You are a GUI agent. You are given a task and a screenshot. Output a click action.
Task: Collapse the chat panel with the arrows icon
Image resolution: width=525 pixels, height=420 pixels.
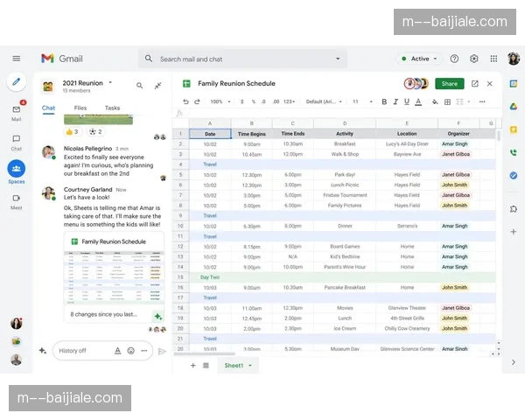pos(158,86)
